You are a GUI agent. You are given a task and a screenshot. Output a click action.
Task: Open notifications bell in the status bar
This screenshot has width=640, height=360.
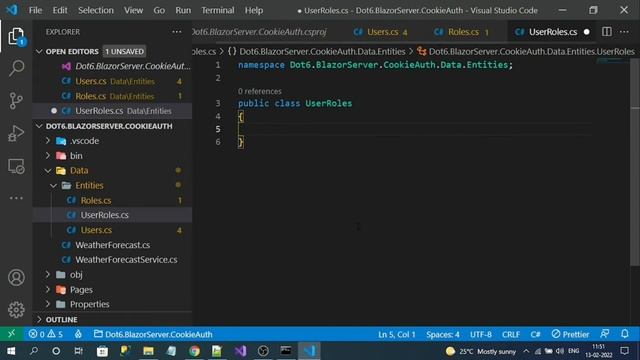(624, 334)
